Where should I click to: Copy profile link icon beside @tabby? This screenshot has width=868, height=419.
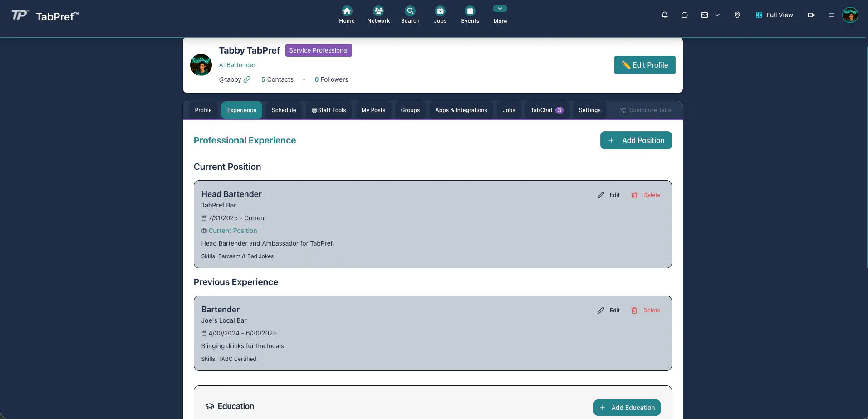247,79
